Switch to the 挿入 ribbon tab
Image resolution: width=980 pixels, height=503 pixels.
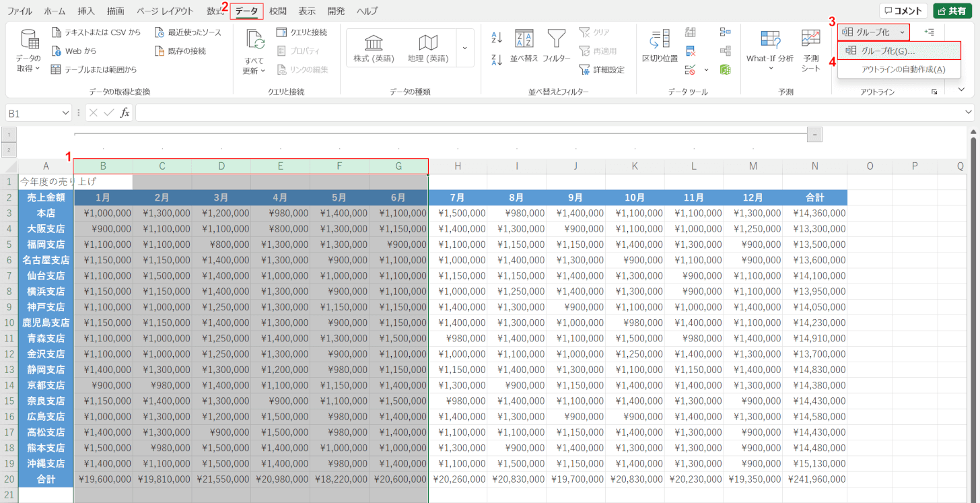tap(86, 11)
